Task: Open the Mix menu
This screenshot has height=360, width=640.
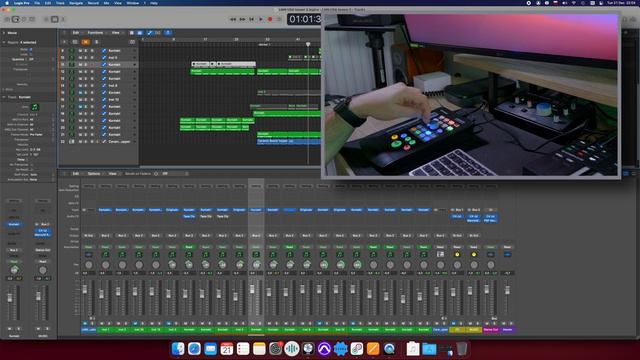Action: (106, 3)
